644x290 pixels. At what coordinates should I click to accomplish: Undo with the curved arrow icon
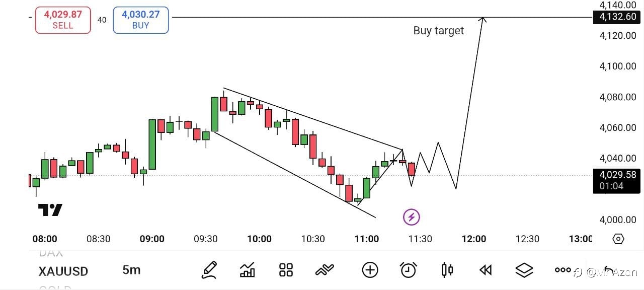609,270
